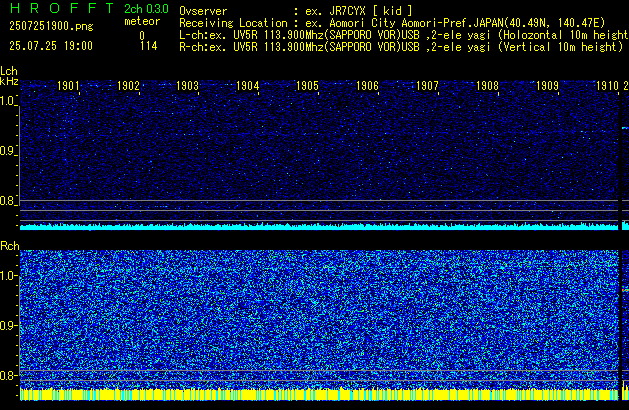Click the Lch 0.8 kHz axis label
The height and width of the screenshot is (410, 629).
(x=8, y=201)
